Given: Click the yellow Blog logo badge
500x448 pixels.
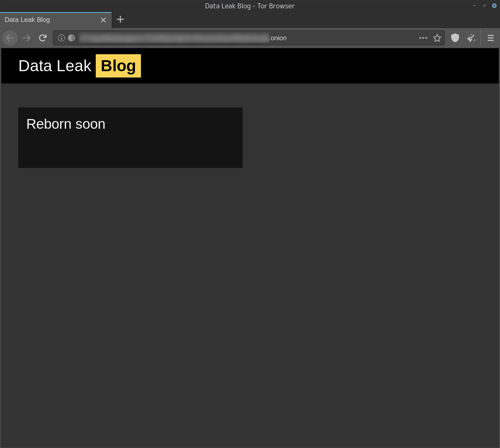Looking at the screenshot, I should (x=118, y=66).
